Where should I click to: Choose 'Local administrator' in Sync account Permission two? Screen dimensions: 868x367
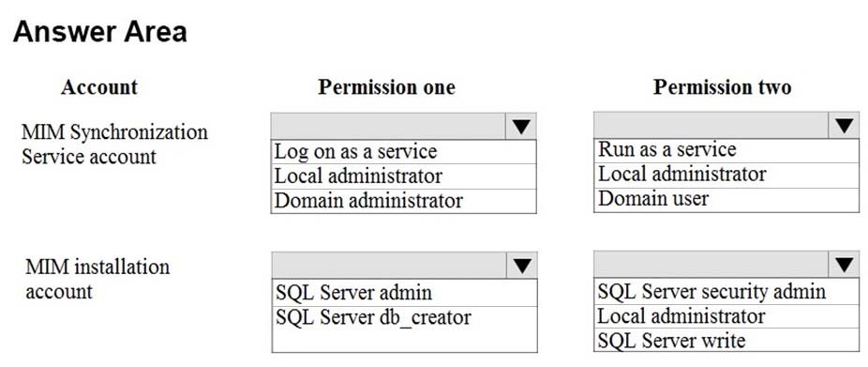726,176
